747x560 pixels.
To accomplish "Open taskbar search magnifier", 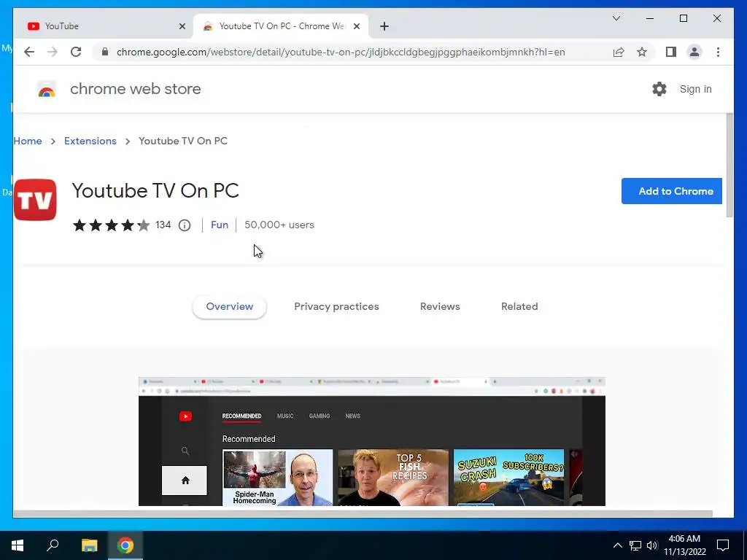I will click(x=53, y=545).
